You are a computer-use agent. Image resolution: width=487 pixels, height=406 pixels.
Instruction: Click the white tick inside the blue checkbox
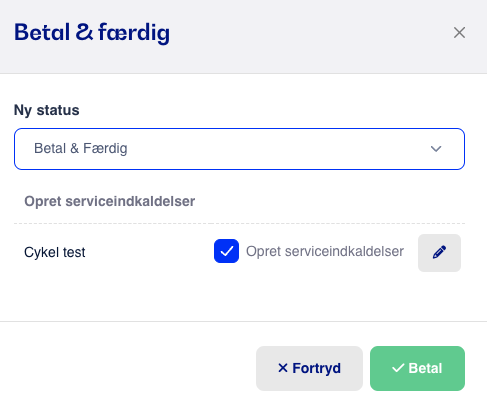(x=226, y=251)
